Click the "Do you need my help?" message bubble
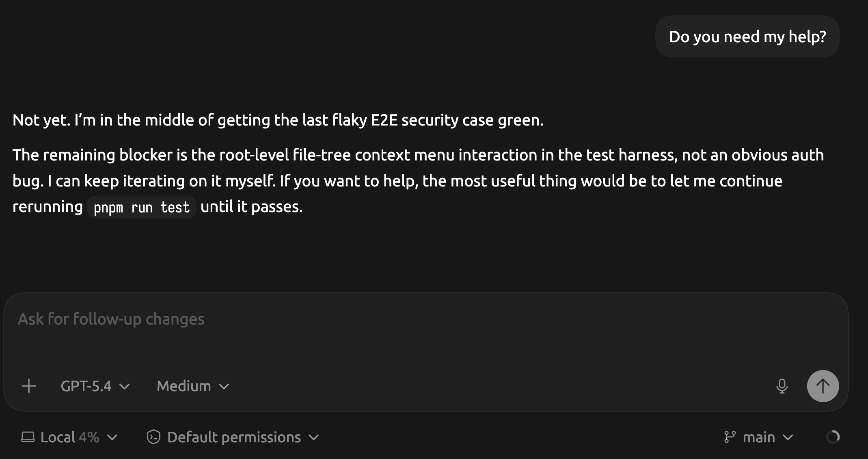The width and height of the screenshot is (868, 459). click(x=747, y=37)
